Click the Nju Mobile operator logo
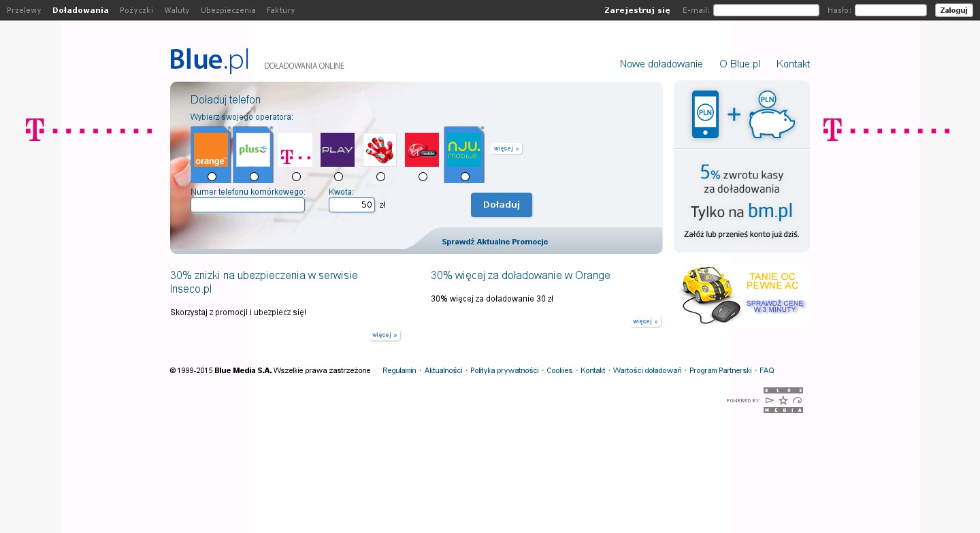The image size is (980, 533). click(x=464, y=150)
